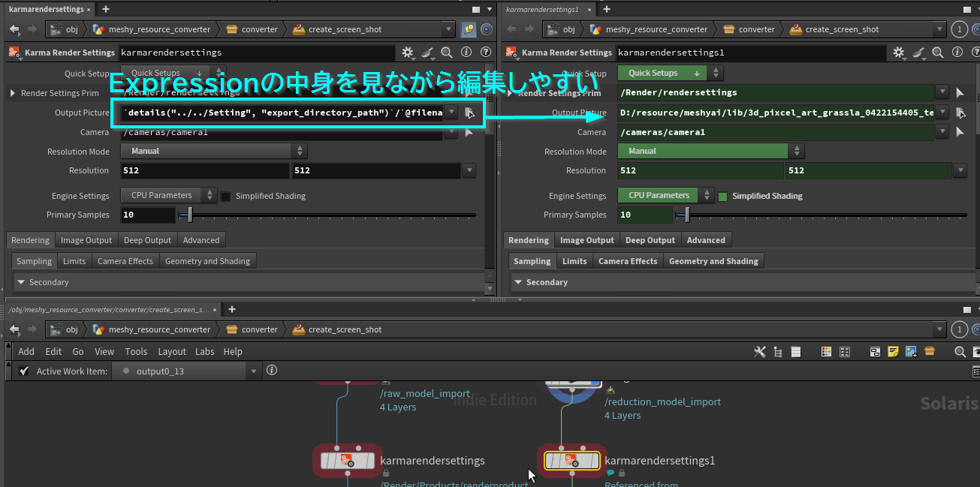The width and height of the screenshot is (980, 487).
Task: Click the search magnifier in left parameter pane
Action: [x=447, y=53]
